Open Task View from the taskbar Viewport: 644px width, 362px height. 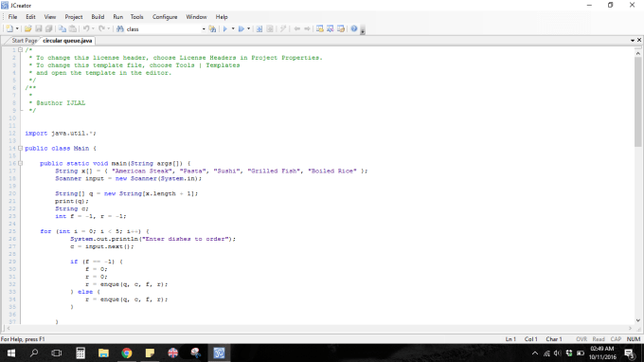pos(57,353)
